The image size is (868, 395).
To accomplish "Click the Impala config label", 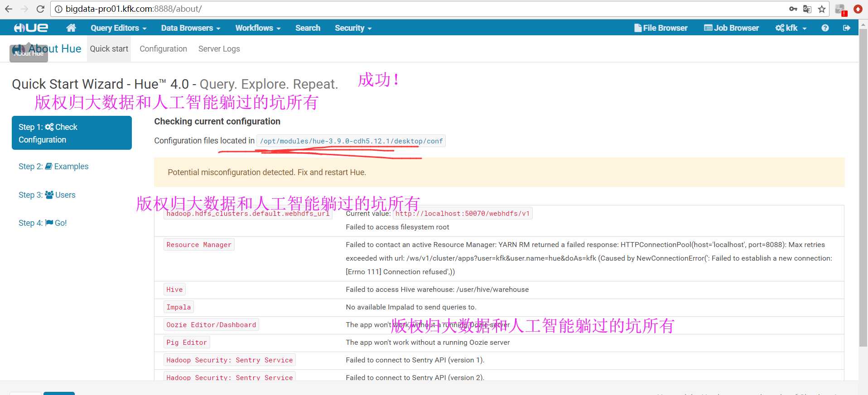I will tap(178, 307).
